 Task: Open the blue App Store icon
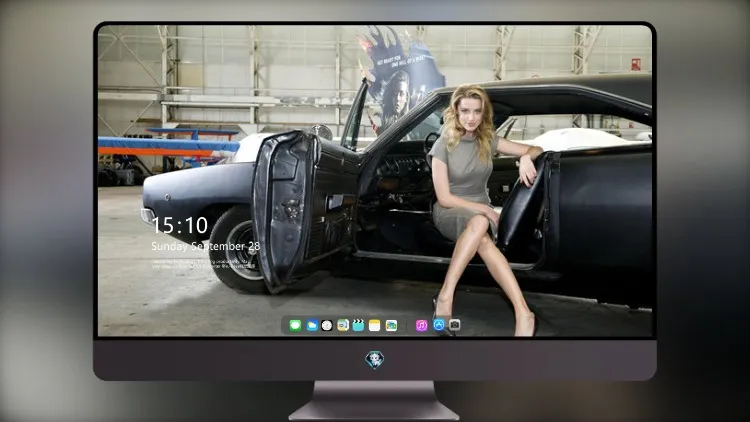[x=439, y=325]
